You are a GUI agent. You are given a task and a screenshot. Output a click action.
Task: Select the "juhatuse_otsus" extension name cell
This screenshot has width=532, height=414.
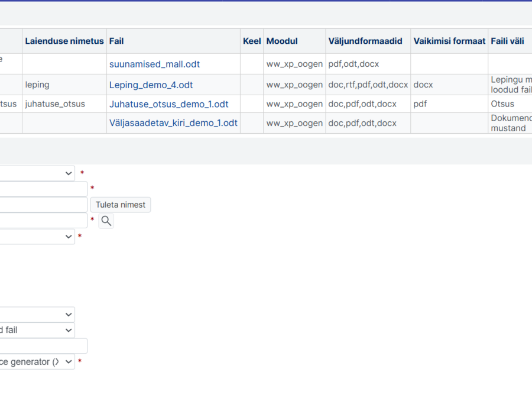[64, 104]
